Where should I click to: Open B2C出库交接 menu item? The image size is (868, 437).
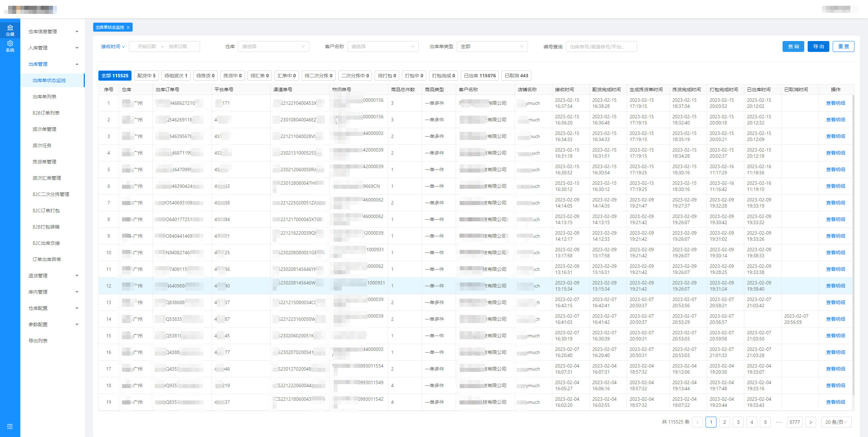[x=53, y=243]
